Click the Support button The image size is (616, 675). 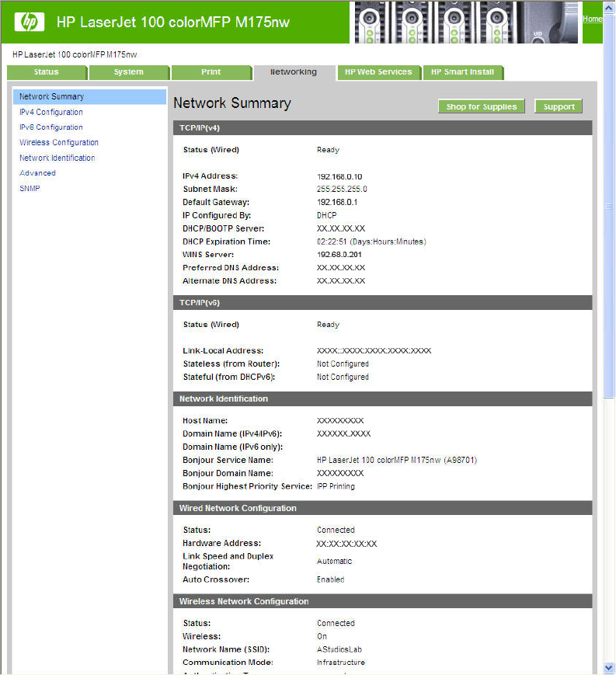(x=559, y=107)
